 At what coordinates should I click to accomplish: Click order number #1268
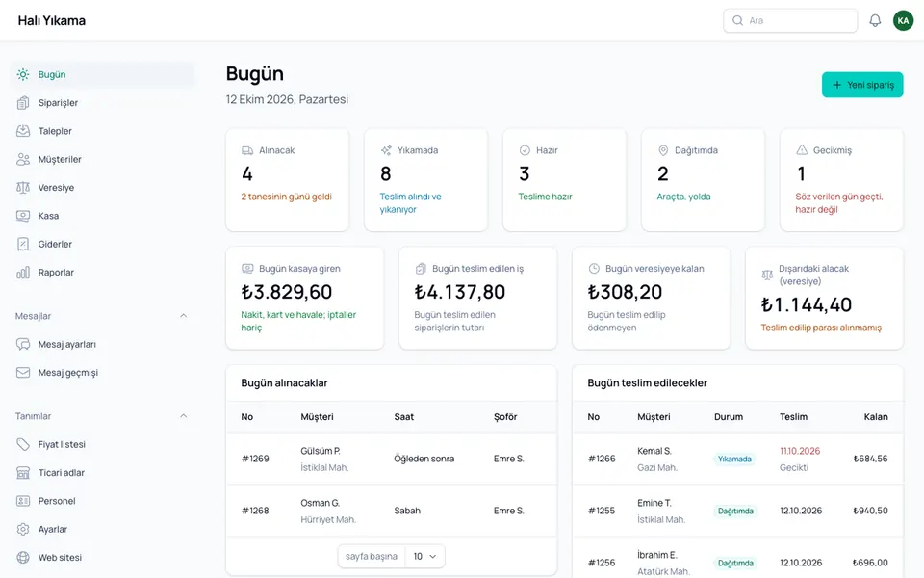click(255, 511)
